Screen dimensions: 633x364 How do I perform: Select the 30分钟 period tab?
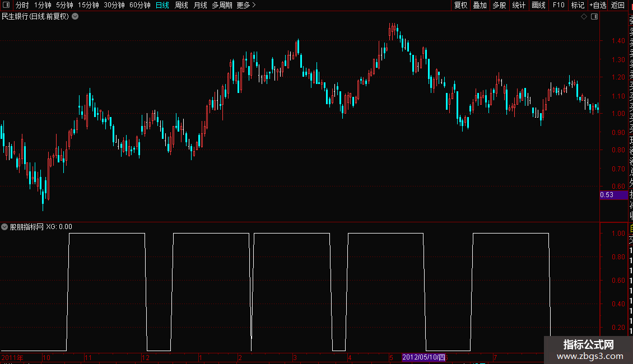[x=114, y=5]
